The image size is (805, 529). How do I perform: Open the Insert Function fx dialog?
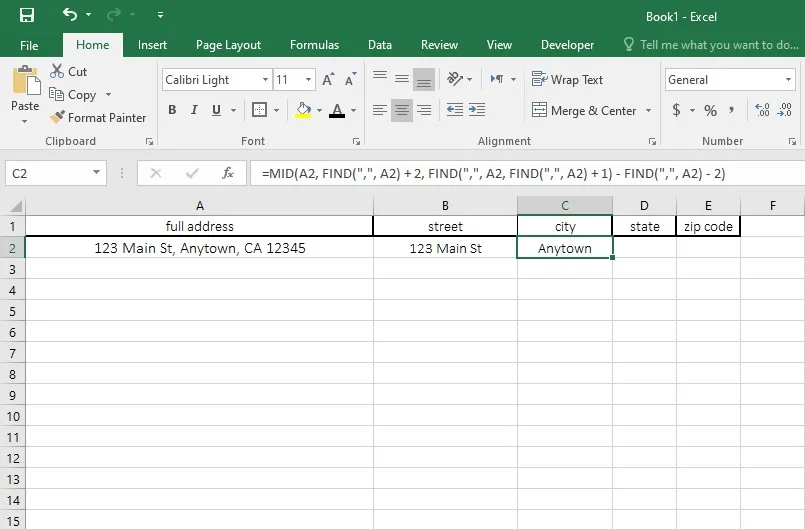(x=227, y=173)
